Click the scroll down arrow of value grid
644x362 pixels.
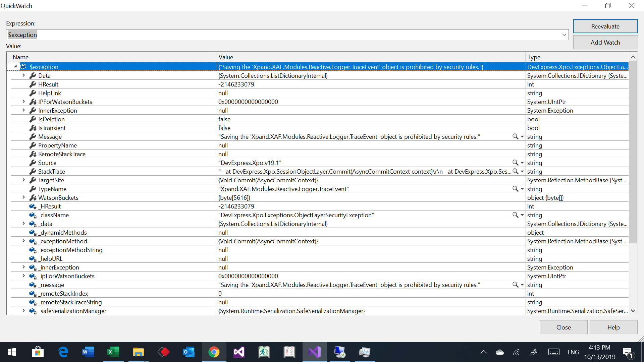[x=633, y=311]
